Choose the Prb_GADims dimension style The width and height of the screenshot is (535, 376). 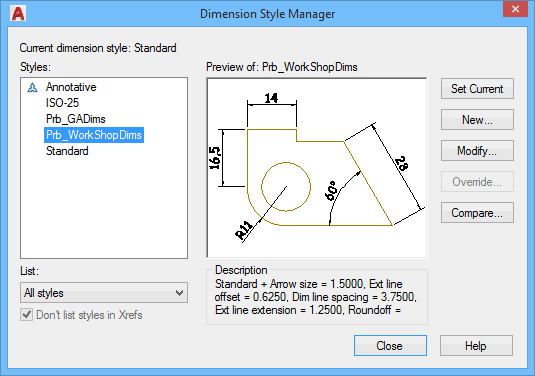(75, 119)
